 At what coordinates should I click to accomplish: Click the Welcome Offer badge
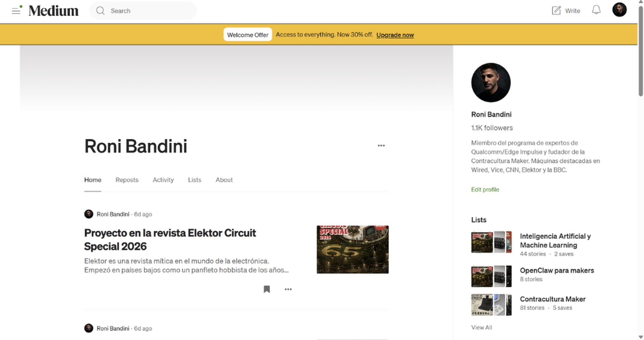point(248,35)
